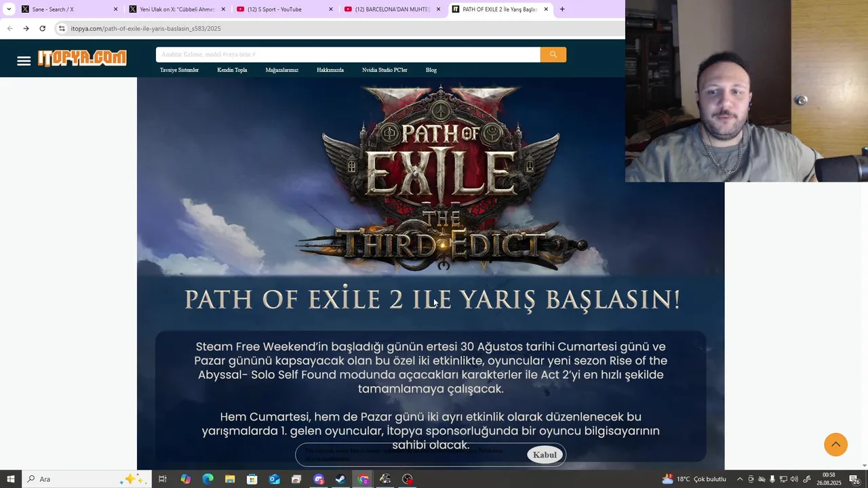Open the weather widget showing 18°C
868x488 pixels.
tap(694, 479)
